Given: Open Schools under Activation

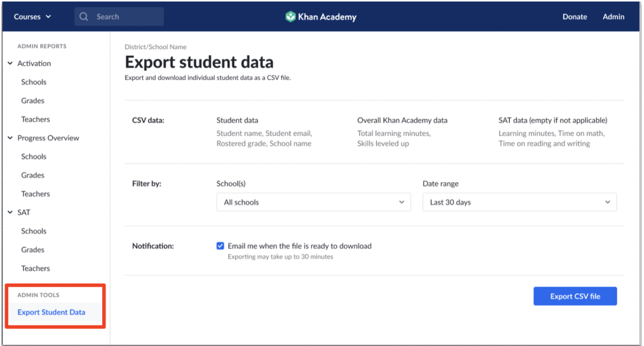Looking at the screenshot, I should 34,82.
